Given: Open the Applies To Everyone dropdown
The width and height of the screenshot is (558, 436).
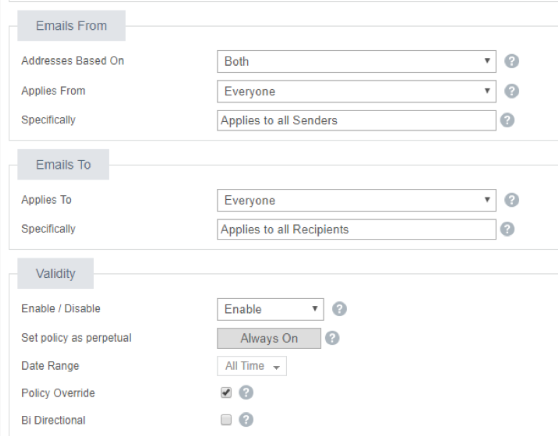Looking at the screenshot, I should (357, 200).
